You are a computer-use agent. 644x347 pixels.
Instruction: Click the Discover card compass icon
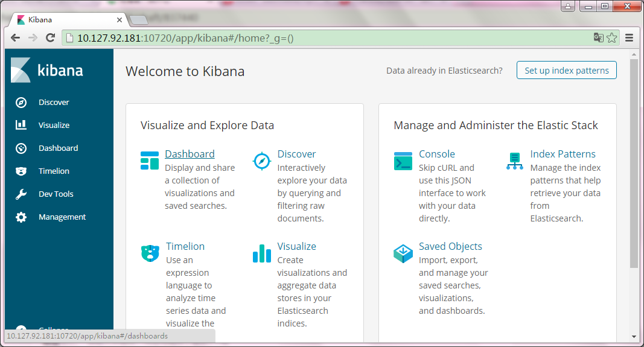[x=261, y=161]
